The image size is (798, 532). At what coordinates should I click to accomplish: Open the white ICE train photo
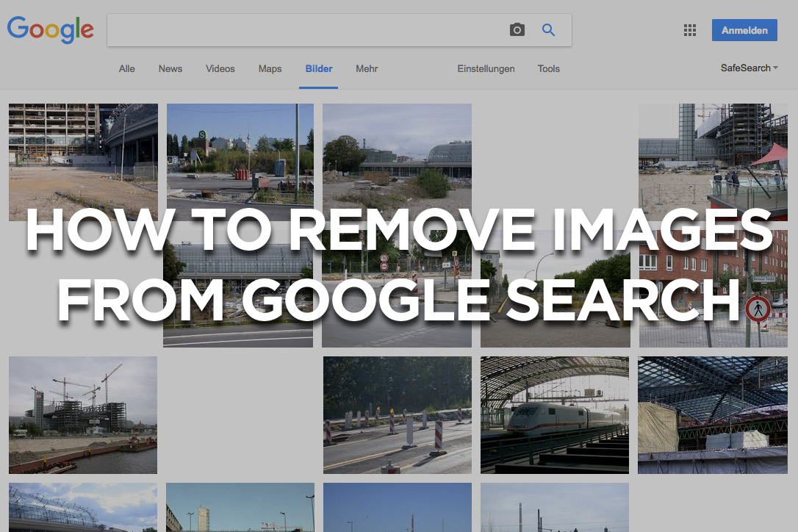tap(554, 415)
